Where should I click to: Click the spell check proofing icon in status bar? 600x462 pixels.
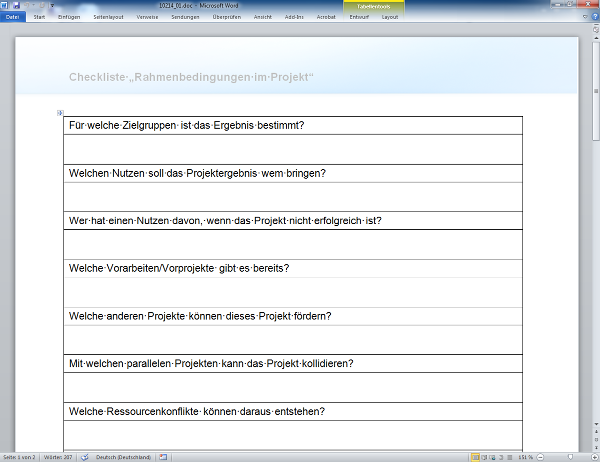(x=85, y=457)
